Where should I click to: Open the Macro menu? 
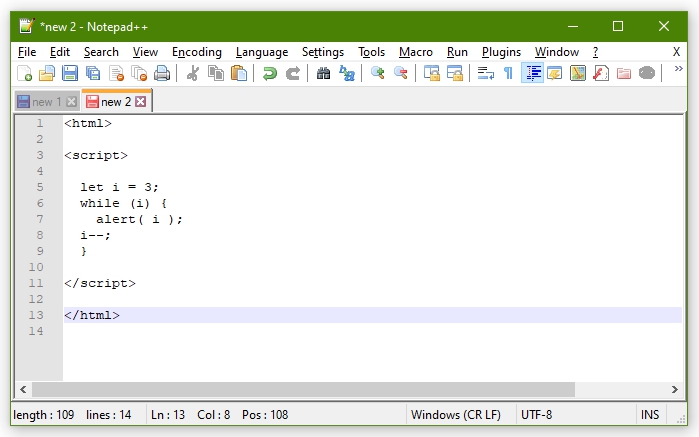(415, 52)
